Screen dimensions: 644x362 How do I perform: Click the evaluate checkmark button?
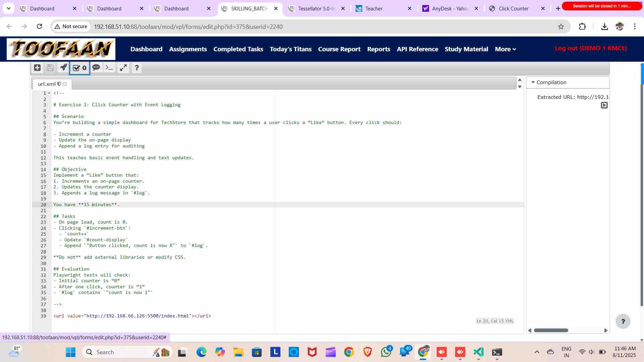point(79,68)
